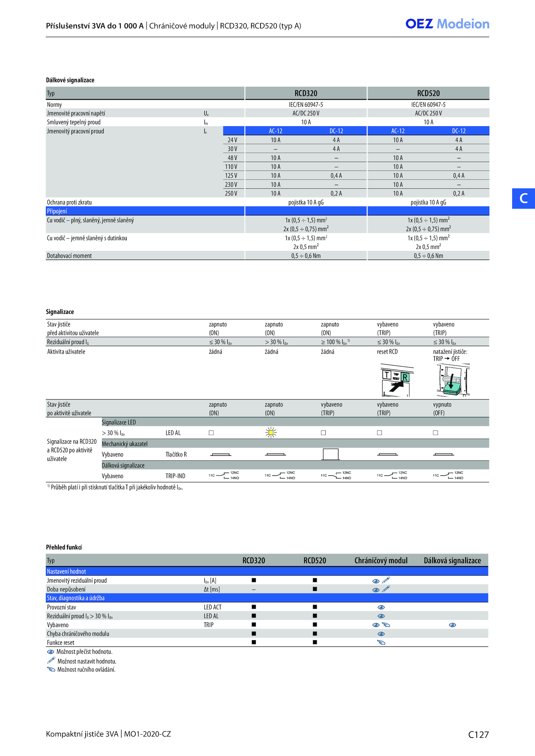
Task: Click LED AL square in vypnuto (OFF) column
Action: (x=435, y=433)
